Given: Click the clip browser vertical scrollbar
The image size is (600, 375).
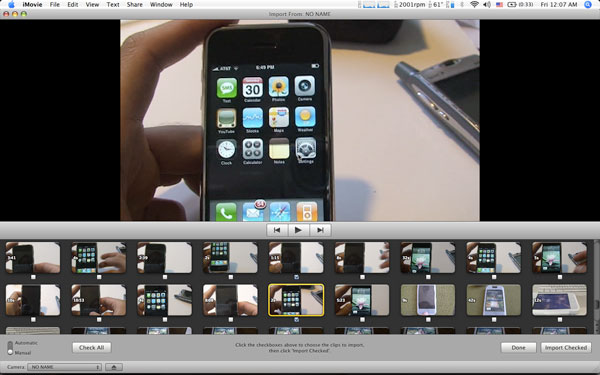Looking at the screenshot, I should point(597,287).
